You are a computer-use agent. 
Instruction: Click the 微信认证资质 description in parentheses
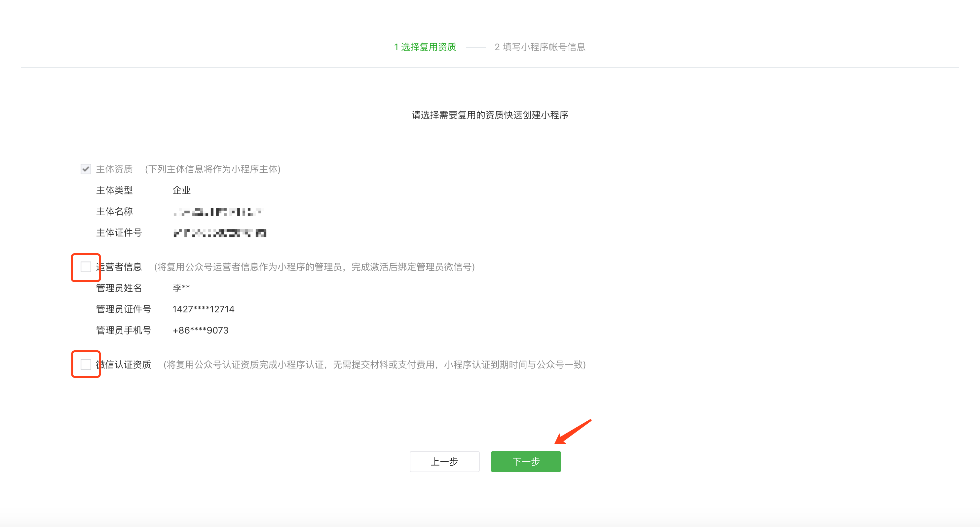click(374, 365)
